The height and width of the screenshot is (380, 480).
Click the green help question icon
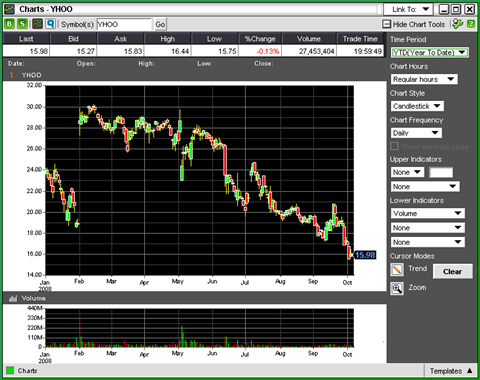(x=471, y=24)
